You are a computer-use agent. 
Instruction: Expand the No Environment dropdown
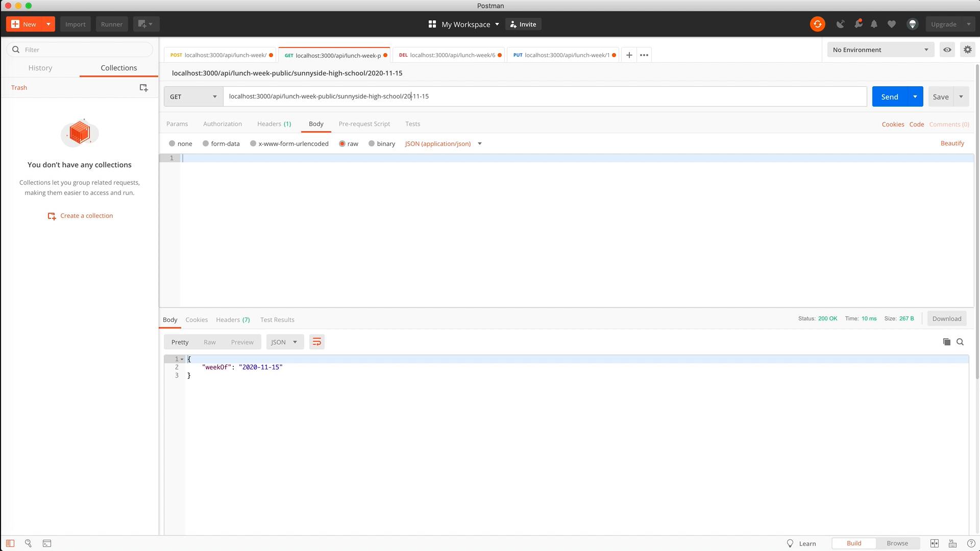point(880,49)
